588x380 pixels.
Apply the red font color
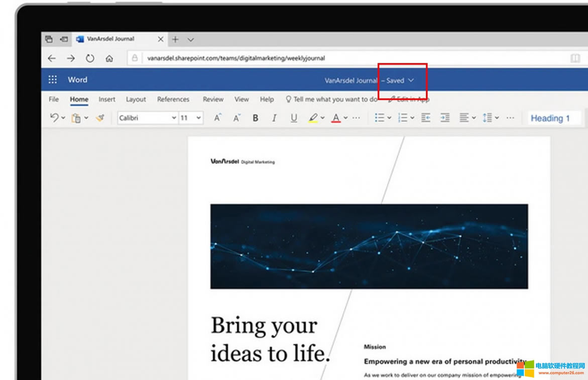point(336,118)
